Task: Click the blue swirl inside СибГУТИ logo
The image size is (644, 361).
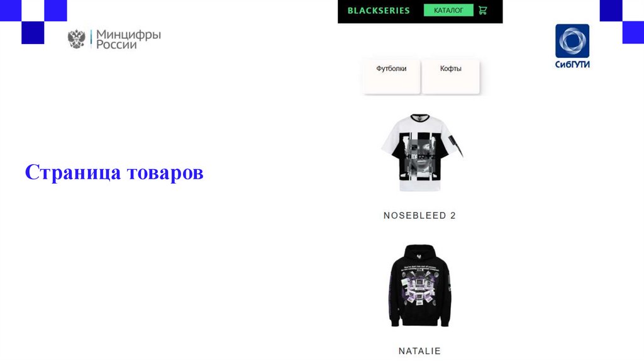Action: (x=572, y=40)
